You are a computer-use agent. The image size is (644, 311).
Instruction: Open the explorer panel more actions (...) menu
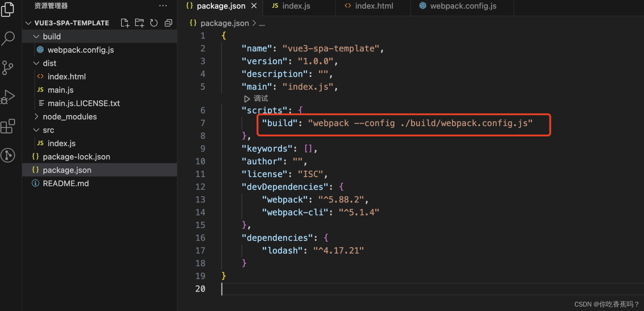[163, 5]
